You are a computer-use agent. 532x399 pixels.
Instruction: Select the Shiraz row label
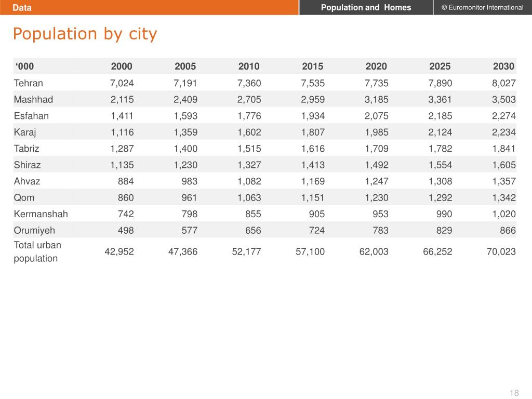pos(27,165)
